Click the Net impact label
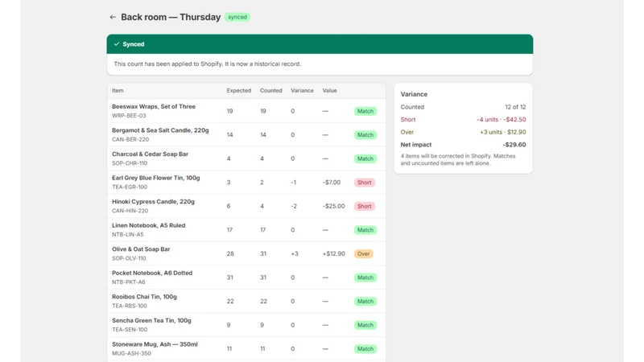 tap(416, 145)
